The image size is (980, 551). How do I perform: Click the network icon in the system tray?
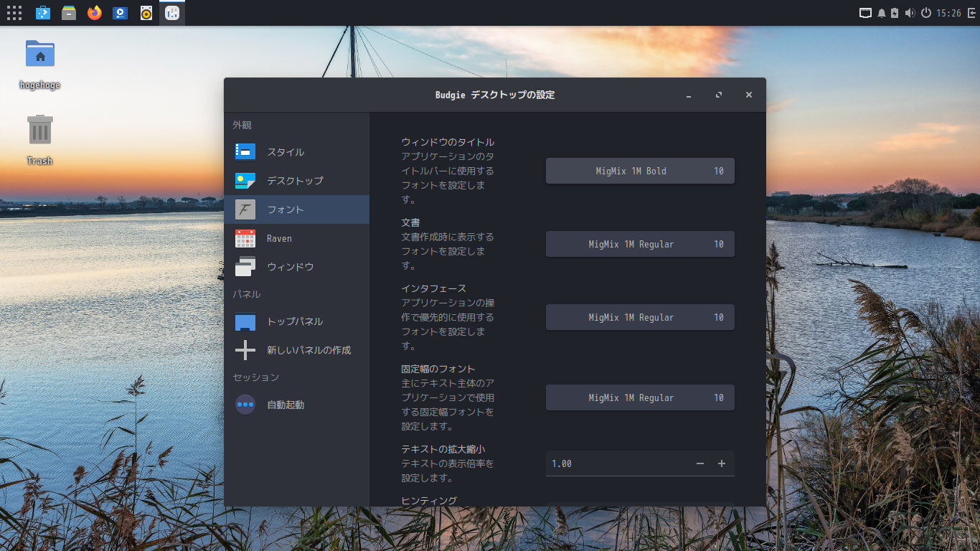coord(865,12)
